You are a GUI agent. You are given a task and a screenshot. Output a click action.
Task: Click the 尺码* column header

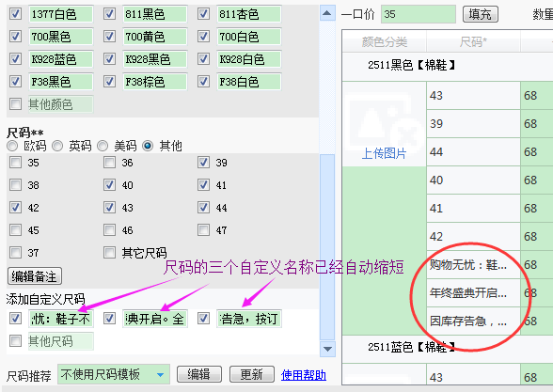(x=473, y=42)
